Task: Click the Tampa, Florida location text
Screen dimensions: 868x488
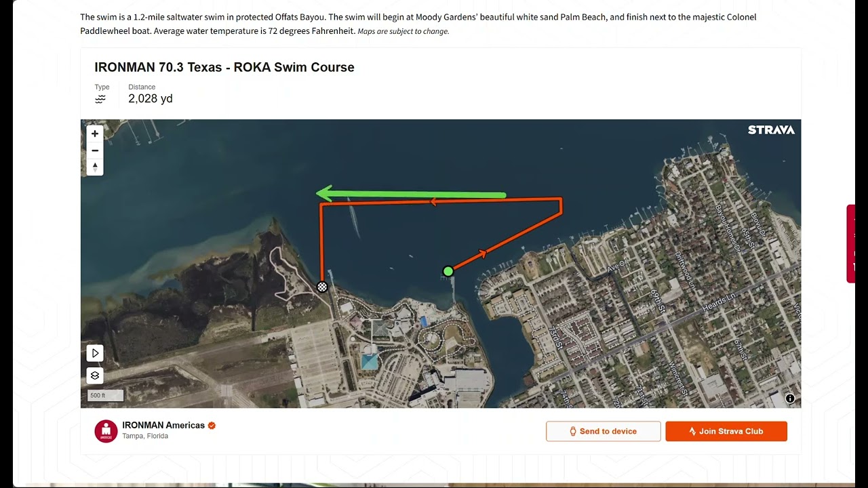Action: pyautogui.click(x=145, y=436)
